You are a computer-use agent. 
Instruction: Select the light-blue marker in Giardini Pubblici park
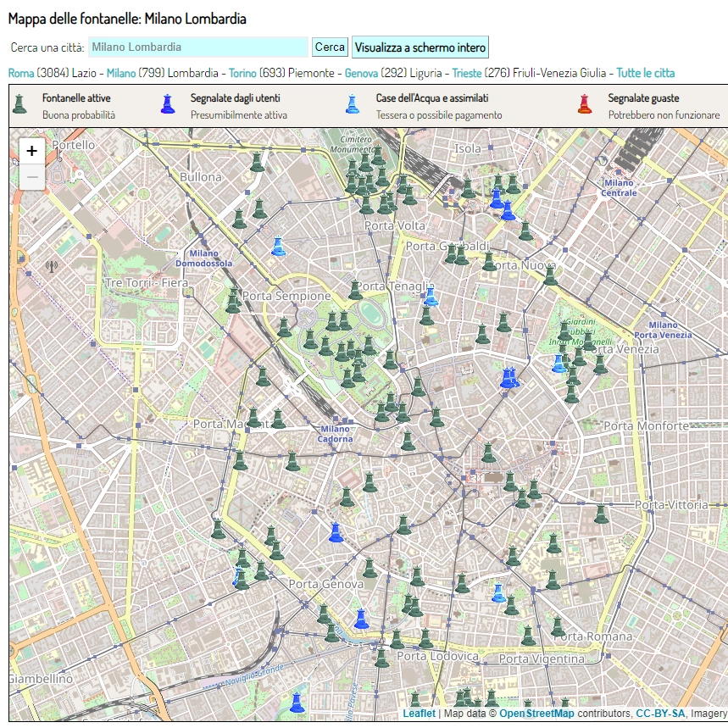[x=559, y=363]
